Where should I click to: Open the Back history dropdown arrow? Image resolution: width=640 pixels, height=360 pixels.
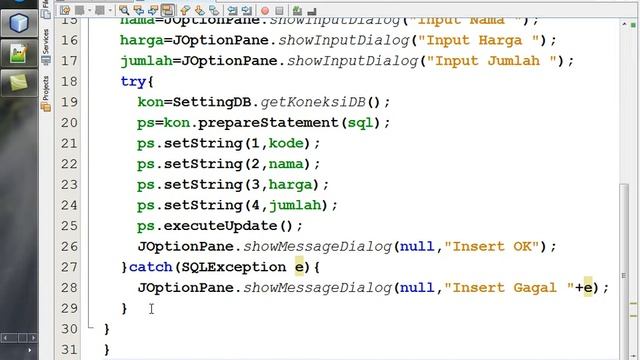coord(89,11)
